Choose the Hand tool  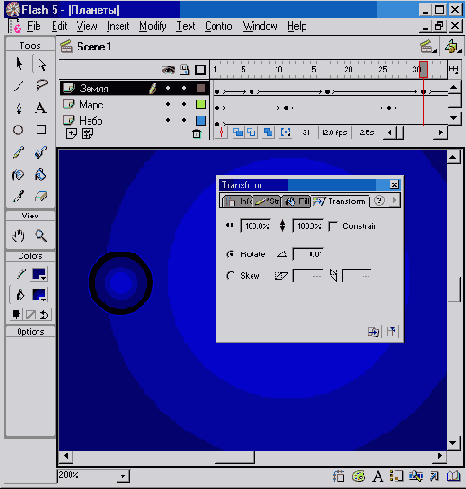(x=18, y=236)
